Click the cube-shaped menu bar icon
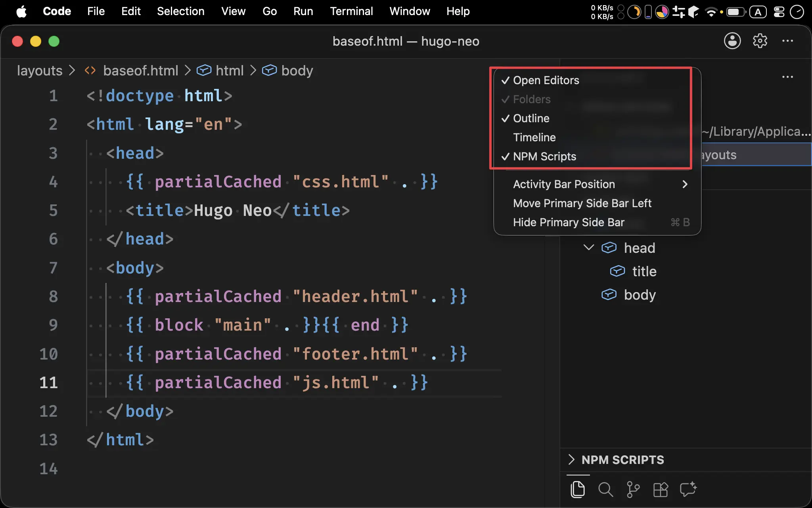This screenshot has width=812, height=508. [x=693, y=12]
